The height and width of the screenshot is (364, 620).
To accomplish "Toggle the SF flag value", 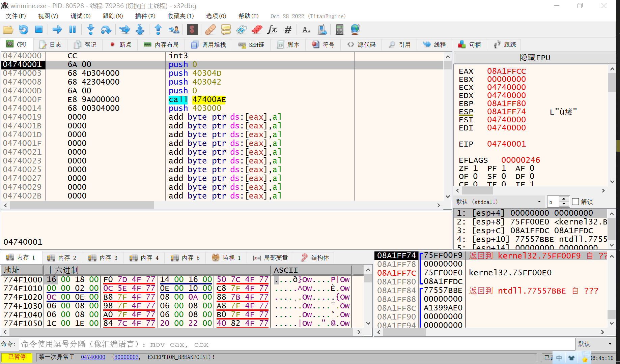I will coord(504,176).
